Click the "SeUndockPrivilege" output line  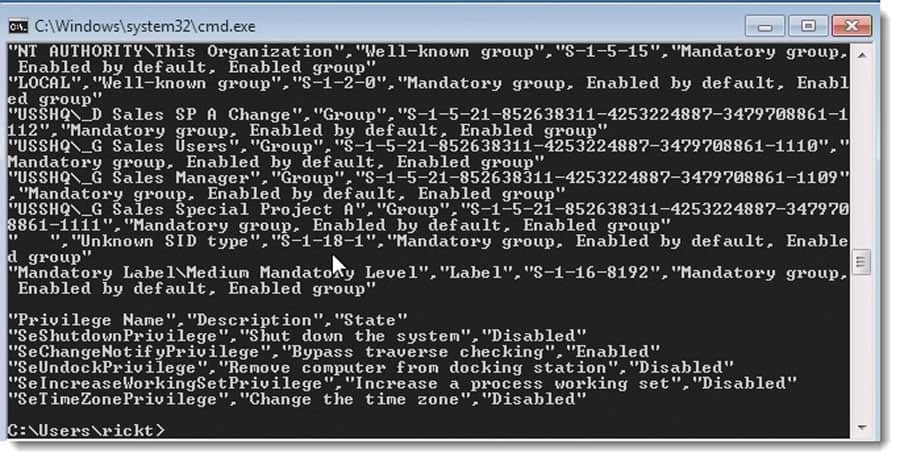click(371, 367)
